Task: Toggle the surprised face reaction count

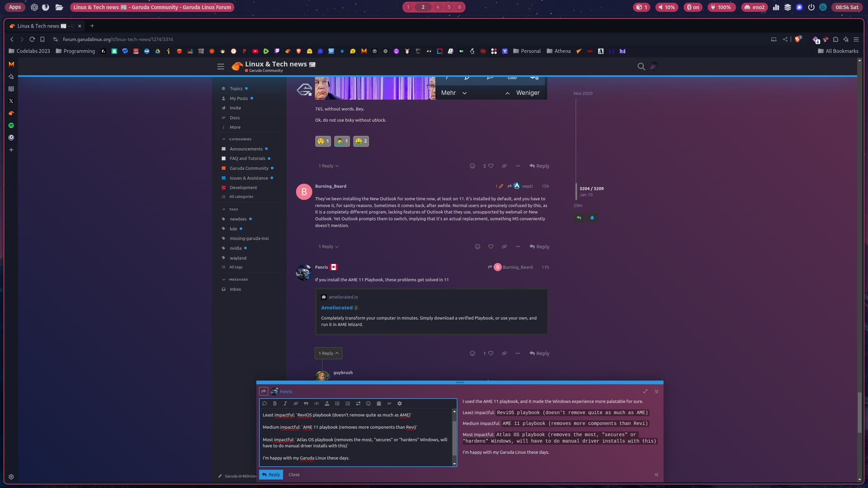Action: click(323, 141)
